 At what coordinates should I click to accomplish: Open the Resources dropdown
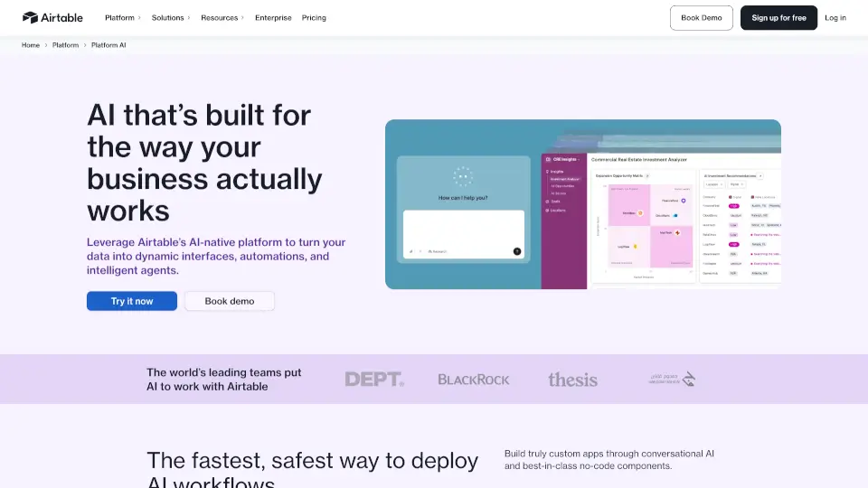[222, 18]
